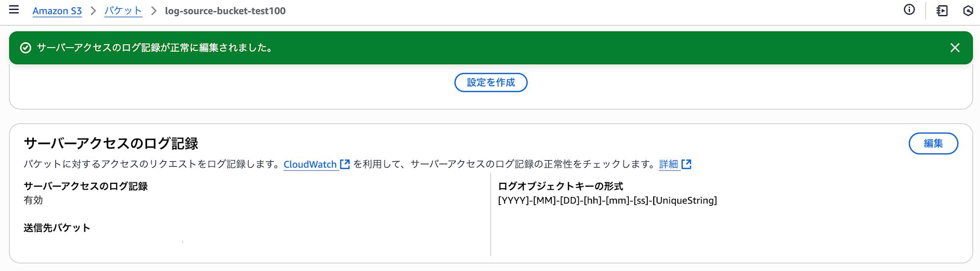The height and width of the screenshot is (271, 980).
Task: Click the 有効 logging status text
Action: pyautogui.click(x=33, y=200)
